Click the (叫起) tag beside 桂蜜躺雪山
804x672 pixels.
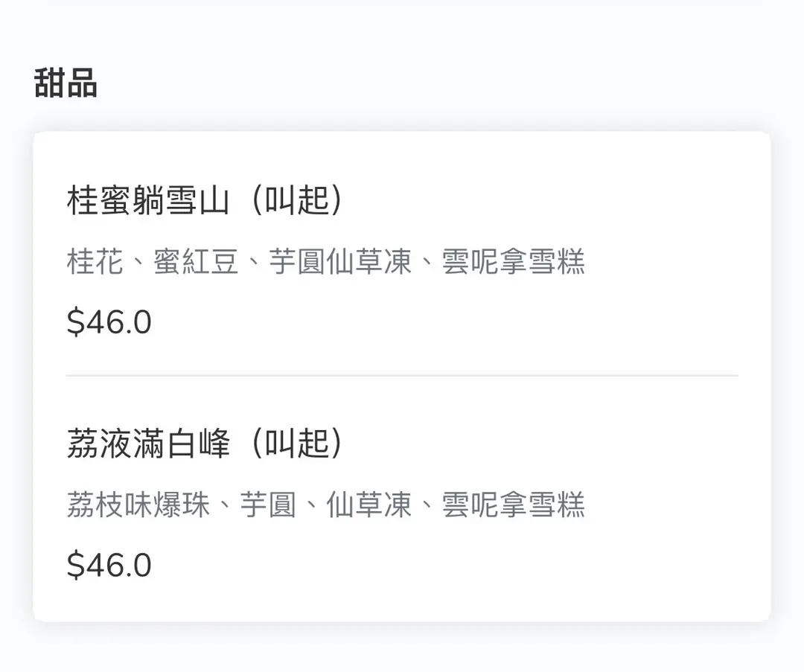pyautogui.click(x=297, y=201)
